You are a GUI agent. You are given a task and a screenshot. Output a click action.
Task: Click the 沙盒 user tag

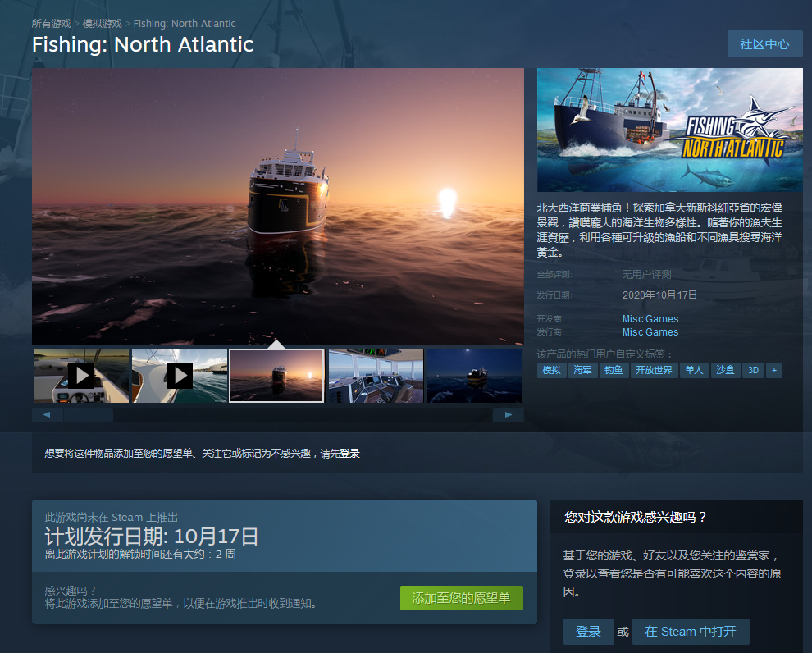pyautogui.click(x=725, y=370)
